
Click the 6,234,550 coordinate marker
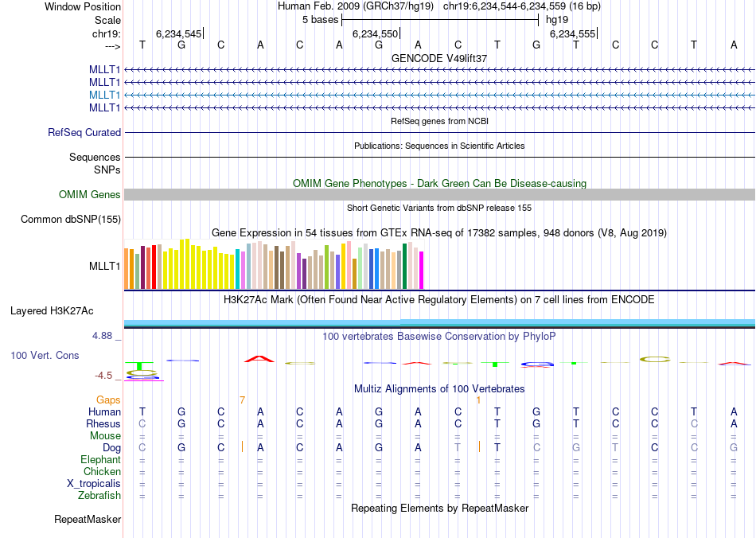coord(376,33)
